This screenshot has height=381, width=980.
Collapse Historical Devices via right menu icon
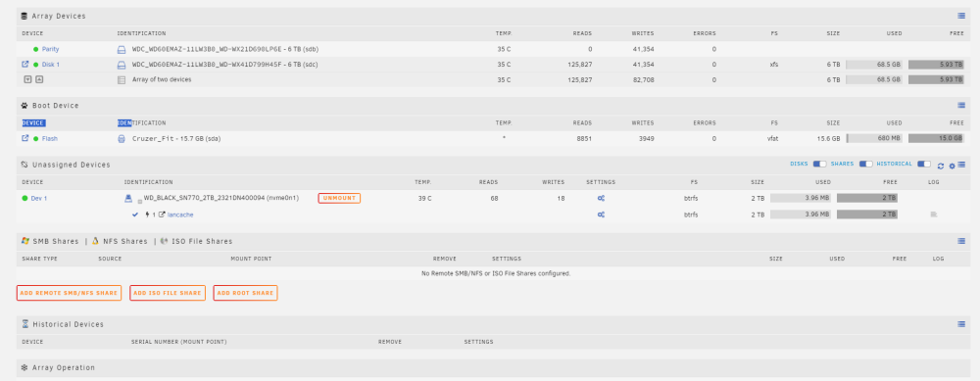[961, 324]
